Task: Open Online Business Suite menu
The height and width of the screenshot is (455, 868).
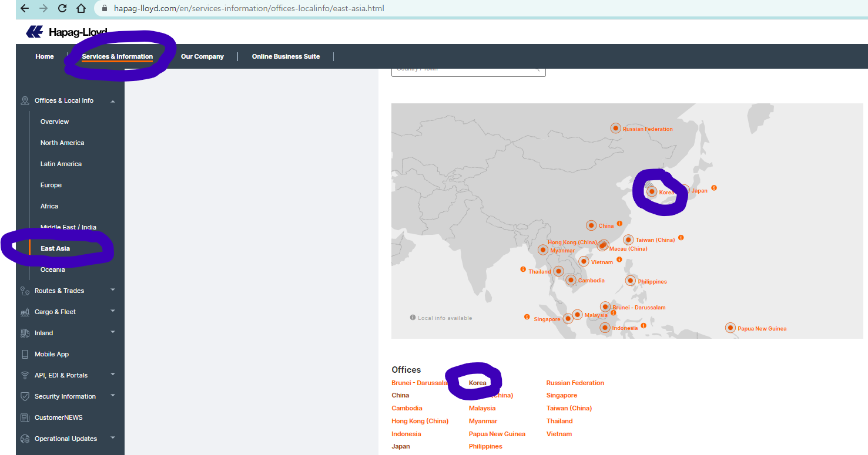Action: coord(286,56)
